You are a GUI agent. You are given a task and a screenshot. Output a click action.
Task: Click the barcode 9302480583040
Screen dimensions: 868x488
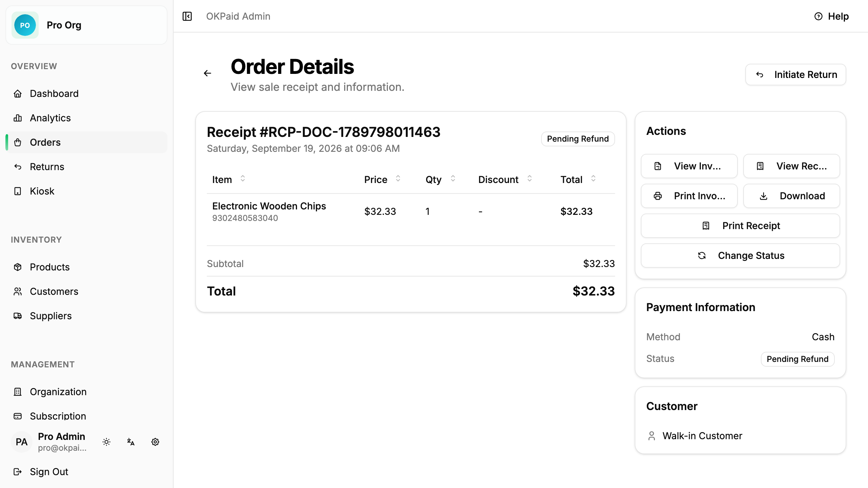245,218
